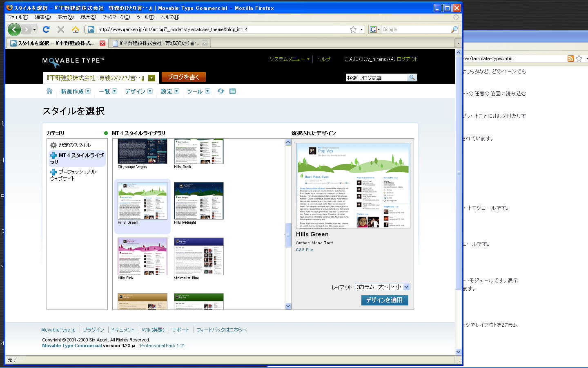Expand the 新規作成 menu arrow
Screen dimensions: 588x368
coord(88,91)
